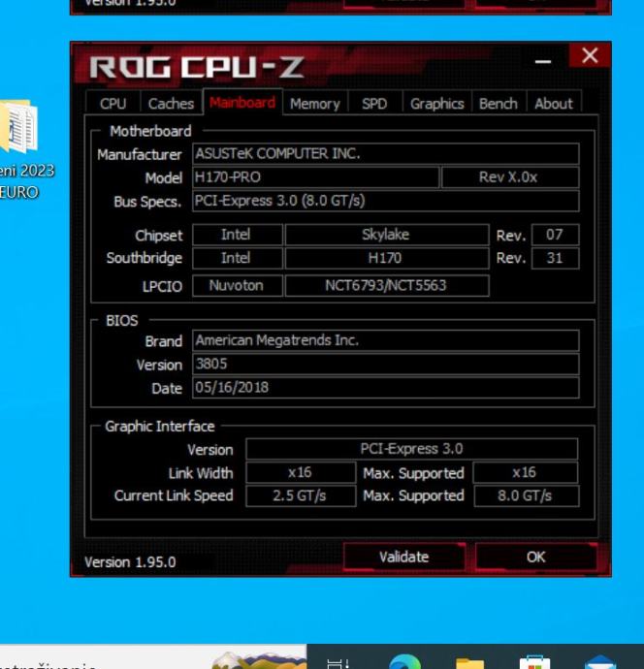Go to the SPD tab

[374, 103]
